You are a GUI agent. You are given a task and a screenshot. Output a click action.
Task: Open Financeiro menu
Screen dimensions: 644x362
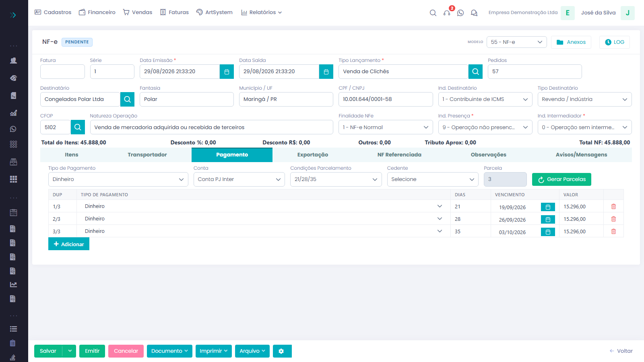tap(97, 12)
